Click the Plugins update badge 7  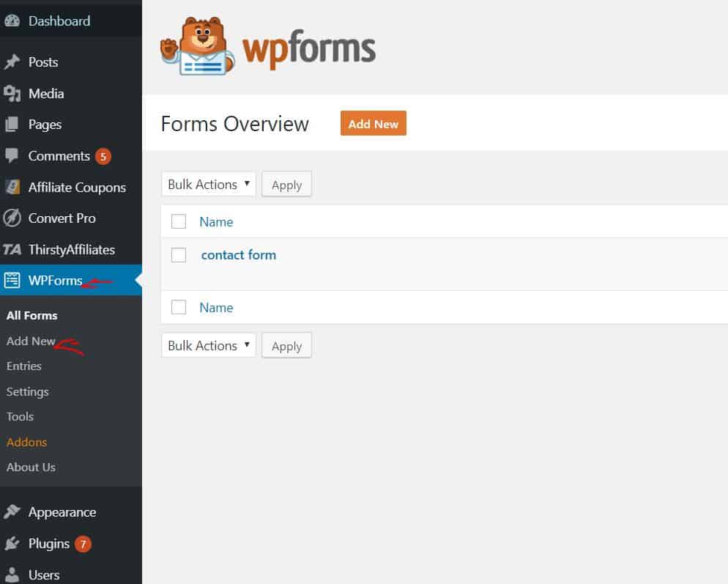(x=83, y=544)
